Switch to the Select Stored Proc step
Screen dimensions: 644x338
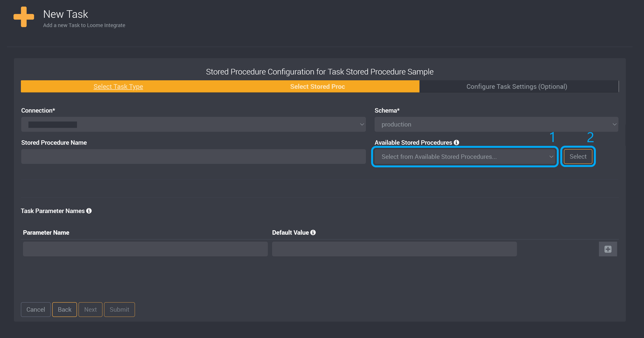318,86
